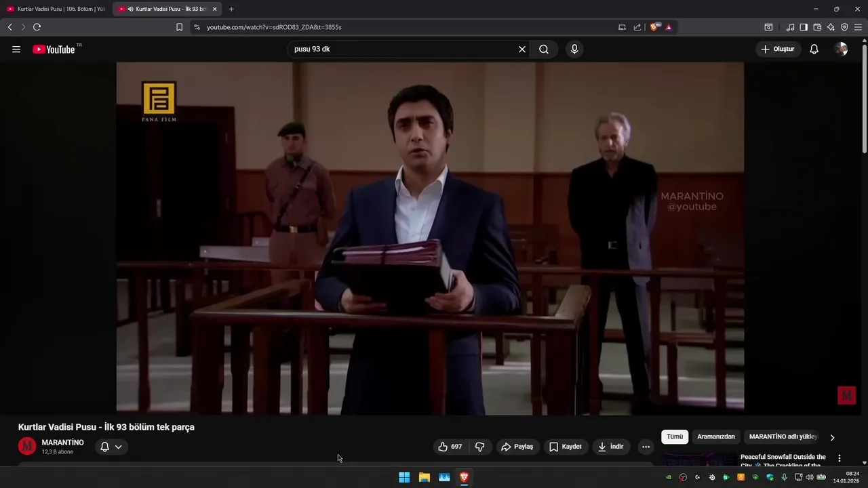Open Brave Leo AI sparkle icon
Viewport: 868px width, 488px height.
pyautogui.click(x=831, y=27)
